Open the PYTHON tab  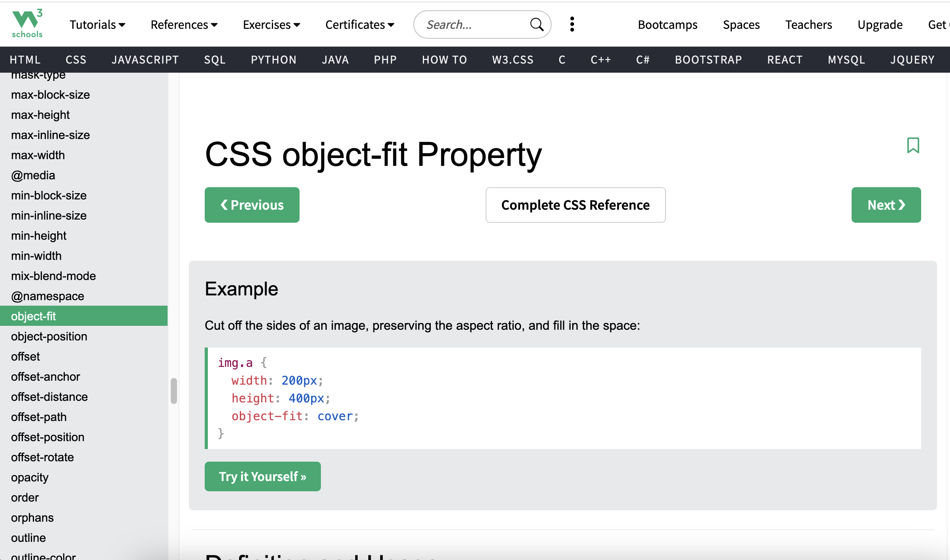click(273, 60)
